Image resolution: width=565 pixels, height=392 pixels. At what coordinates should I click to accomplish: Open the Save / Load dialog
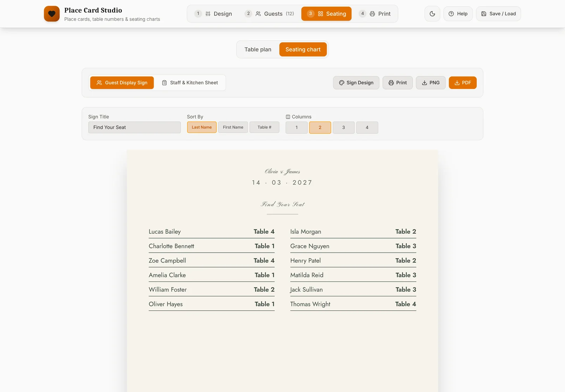(x=498, y=14)
